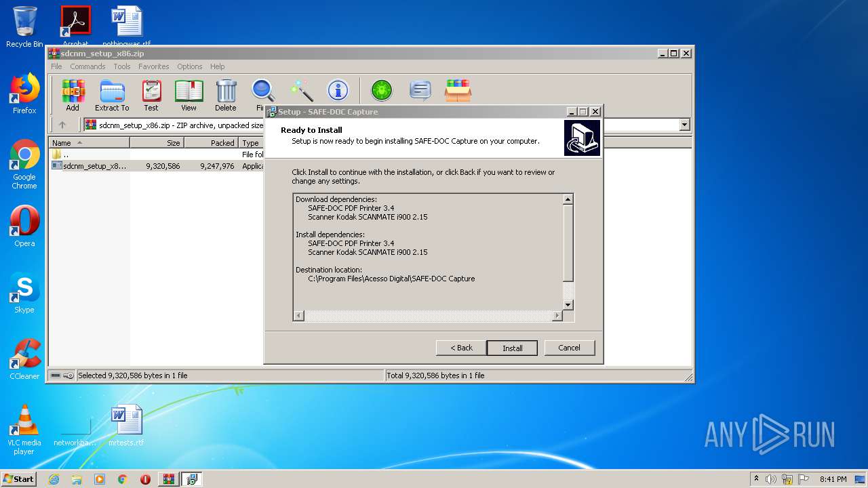
Task: Click Chrome taskbar icon
Action: [x=122, y=479]
